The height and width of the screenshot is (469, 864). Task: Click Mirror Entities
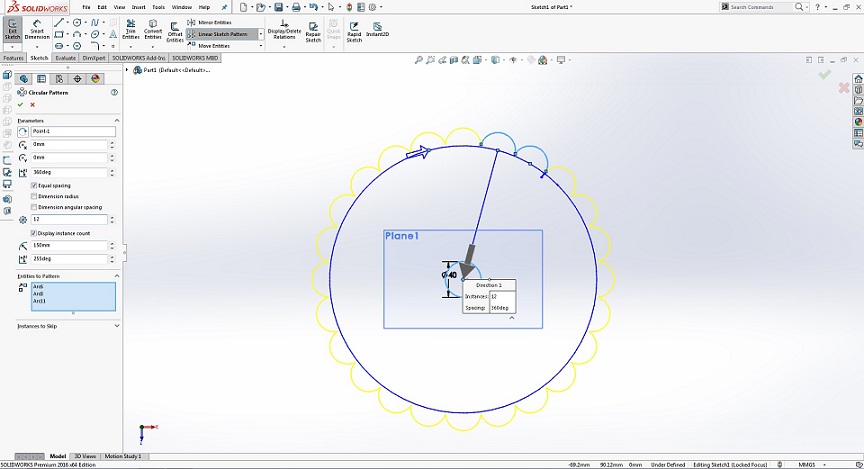pos(209,23)
